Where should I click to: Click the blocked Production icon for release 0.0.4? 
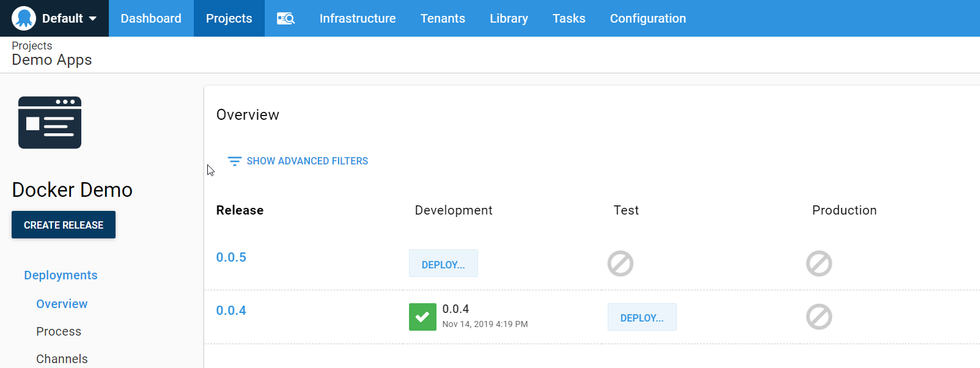819,317
